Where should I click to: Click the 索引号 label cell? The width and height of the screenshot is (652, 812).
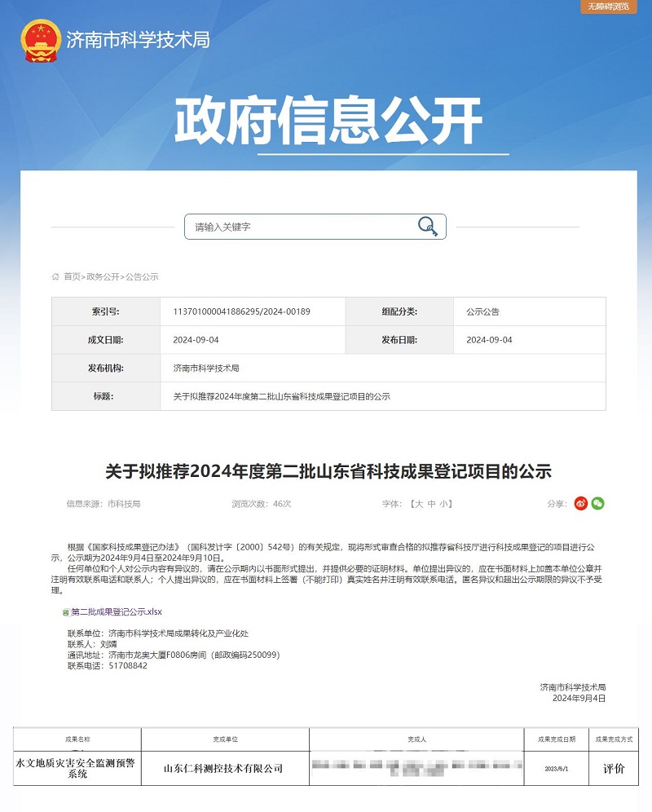pos(106,311)
